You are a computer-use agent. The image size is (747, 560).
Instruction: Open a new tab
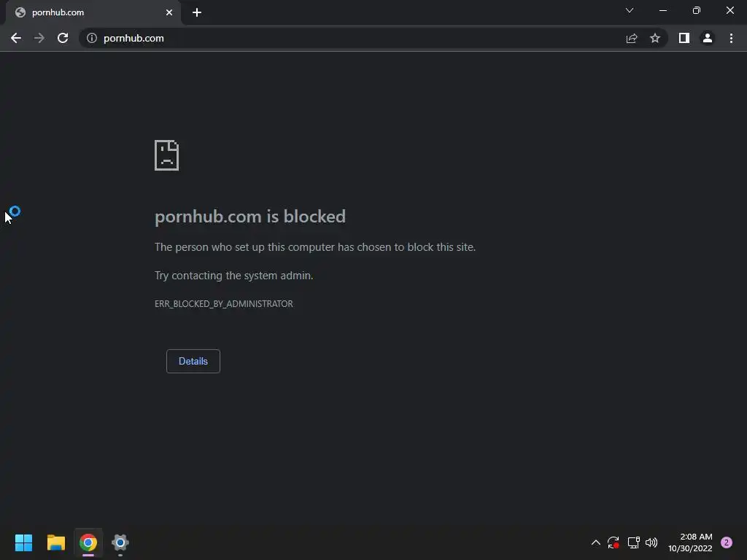click(x=197, y=12)
